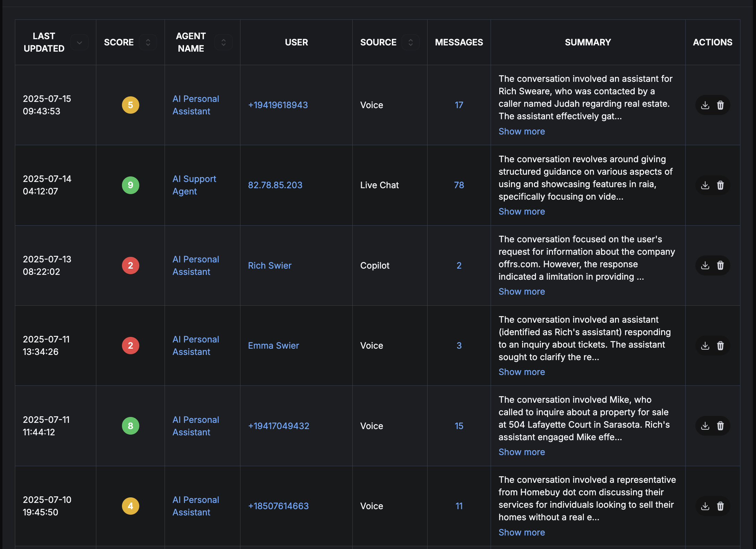Open user Emma Swier

coord(273,346)
